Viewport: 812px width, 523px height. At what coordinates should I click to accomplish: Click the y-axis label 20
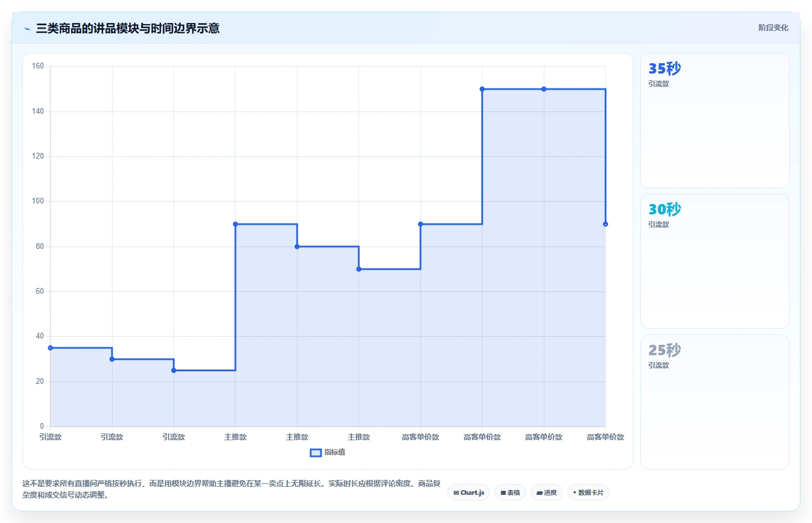pyautogui.click(x=40, y=382)
